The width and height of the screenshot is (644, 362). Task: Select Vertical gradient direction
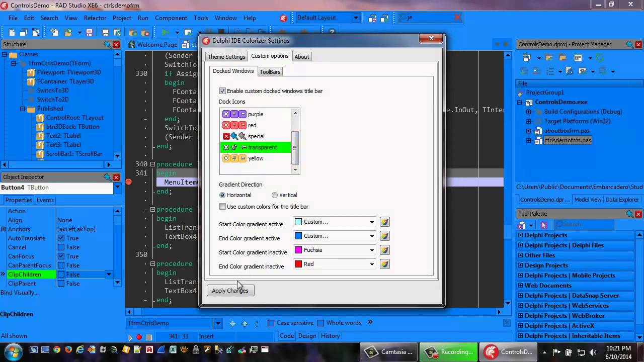(x=275, y=195)
